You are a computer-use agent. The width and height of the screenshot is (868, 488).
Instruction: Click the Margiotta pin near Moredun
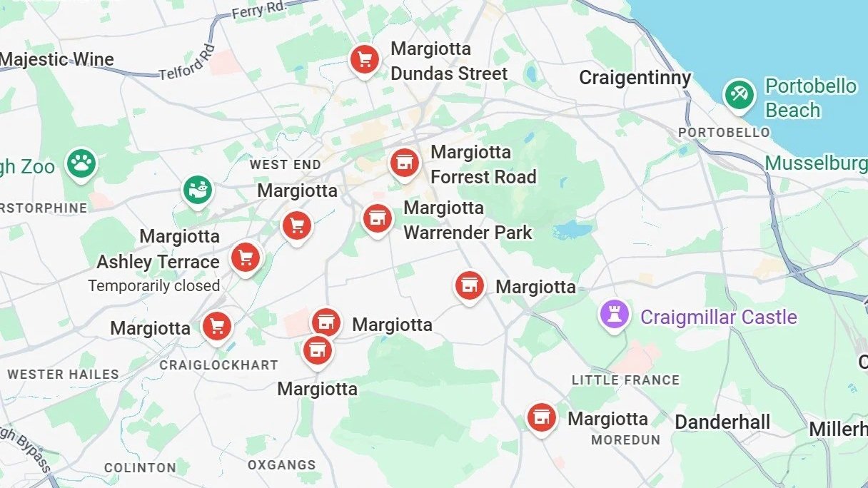point(542,418)
